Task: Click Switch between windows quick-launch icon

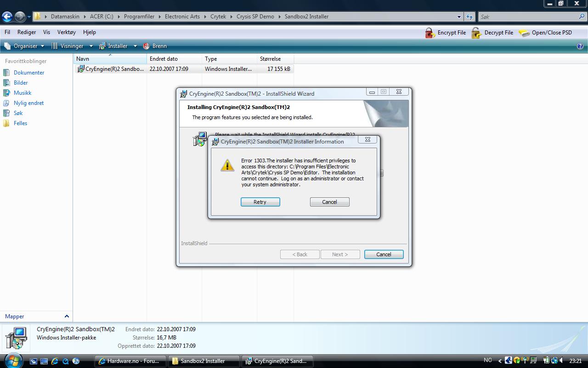Action: click(x=34, y=361)
